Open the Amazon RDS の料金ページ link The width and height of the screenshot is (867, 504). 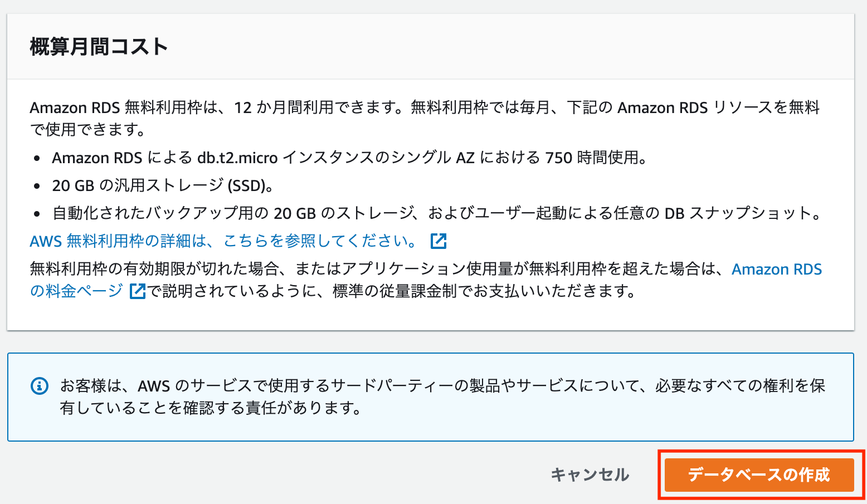777,269
